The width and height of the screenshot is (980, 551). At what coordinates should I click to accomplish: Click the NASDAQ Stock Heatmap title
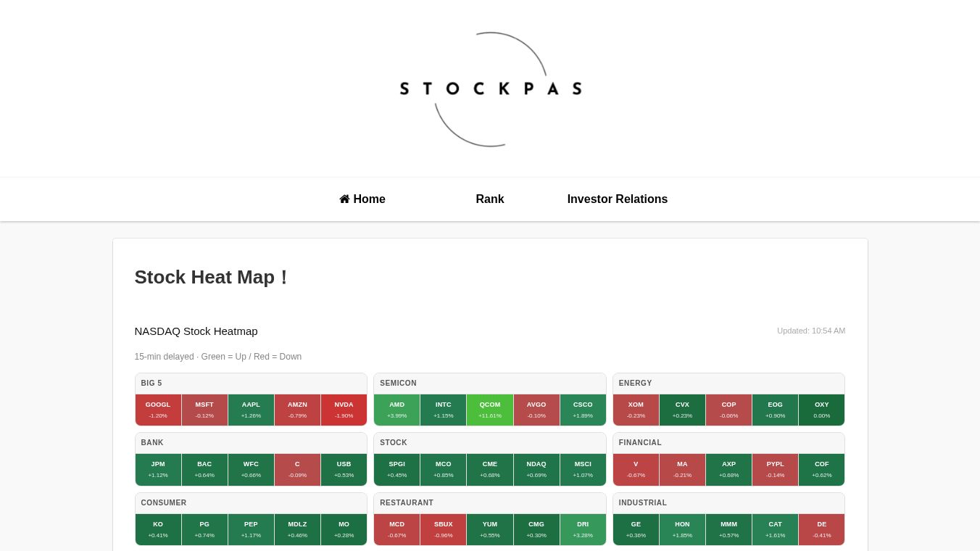(x=196, y=331)
